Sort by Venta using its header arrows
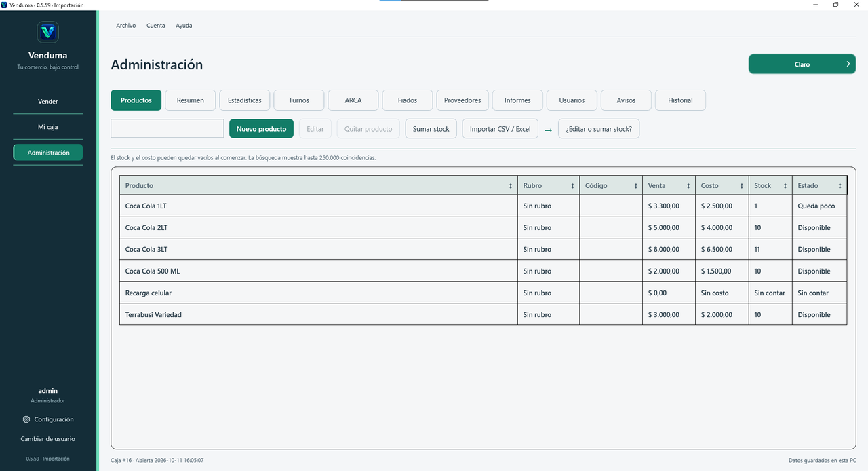868x471 pixels. click(x=689, y=186)
